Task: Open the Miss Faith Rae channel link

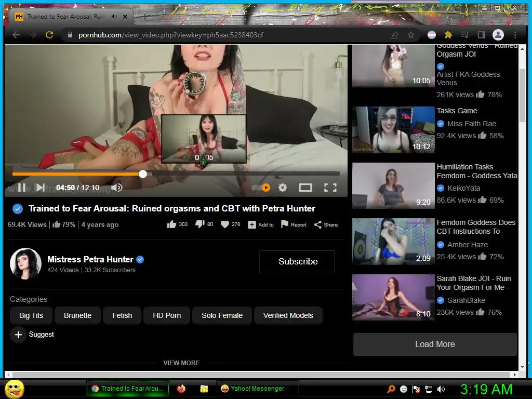Action: [472, 124]
